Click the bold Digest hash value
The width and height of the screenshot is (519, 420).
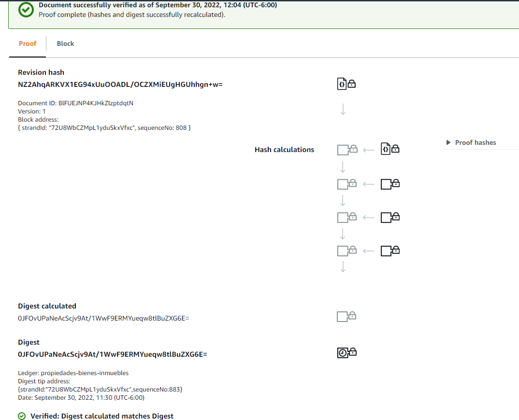pos(112,354)
